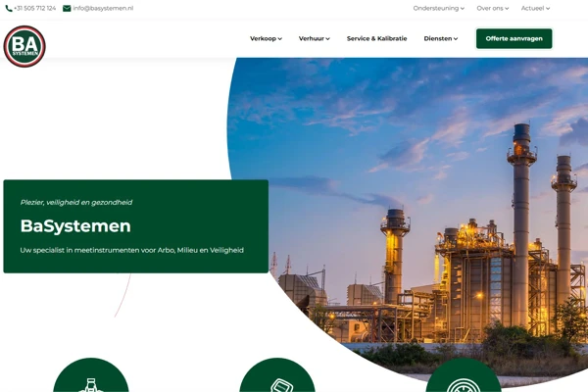
Task: Click the info@basystemen.nl email link
Action: pyautogui.click(x=103, y=8)
